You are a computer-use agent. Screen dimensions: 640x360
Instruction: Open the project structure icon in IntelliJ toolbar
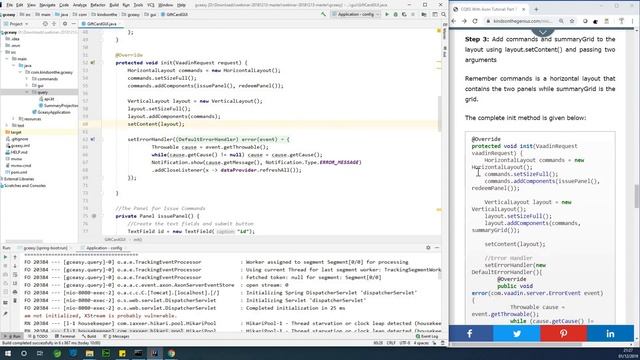click(424, 14)
